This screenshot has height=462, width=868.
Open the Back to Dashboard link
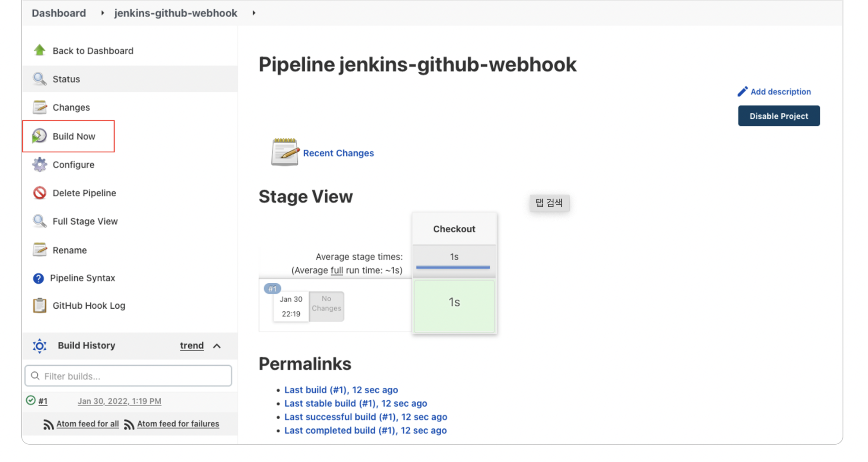[93, 51]
